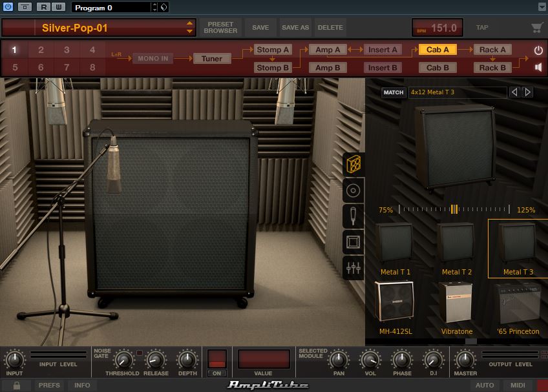Toggle the plugin bypass power button

[x=8, y=7]
